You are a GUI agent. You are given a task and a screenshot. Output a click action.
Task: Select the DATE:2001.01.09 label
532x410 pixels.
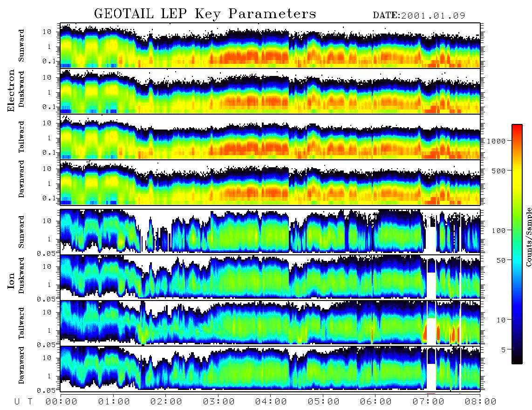[x=419, y=16]
